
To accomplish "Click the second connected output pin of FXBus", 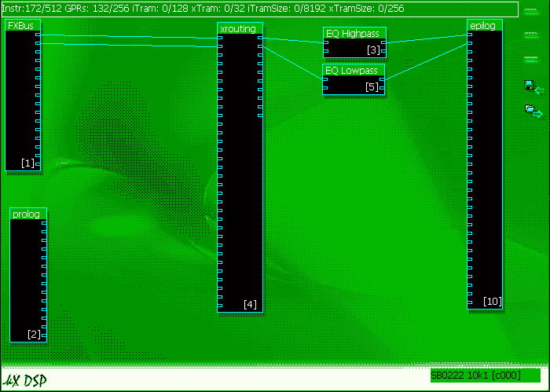I will pos(38,43).
